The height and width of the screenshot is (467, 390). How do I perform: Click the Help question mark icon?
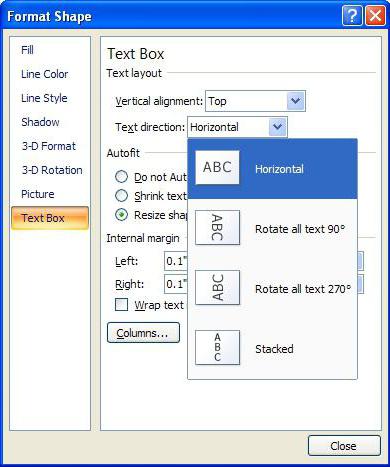click(x=352, y=15)
